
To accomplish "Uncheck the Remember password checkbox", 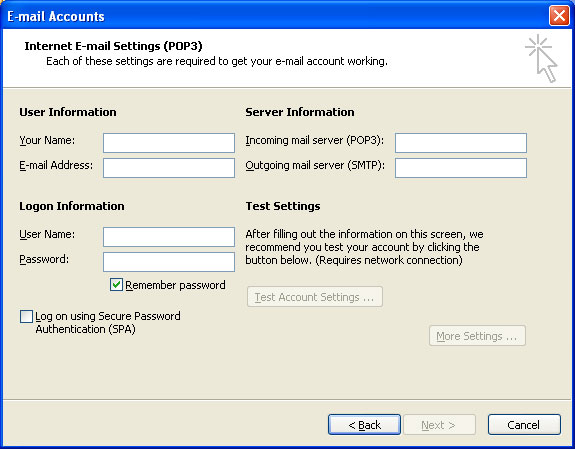I will click(x=116, y=285).
